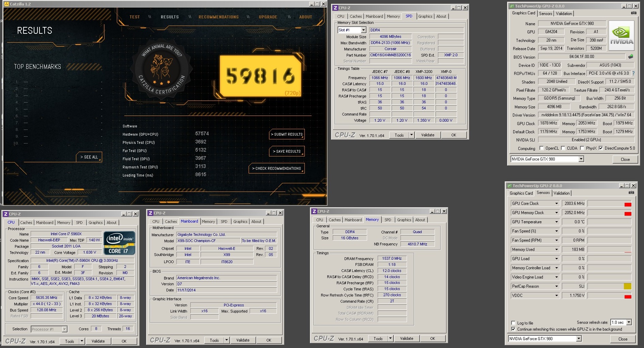Image resolution: width=644 pixels, height=348 pixels.
Task: Switch to Validation tab in top GPU-Z window
Action: [x=564, y=14]
